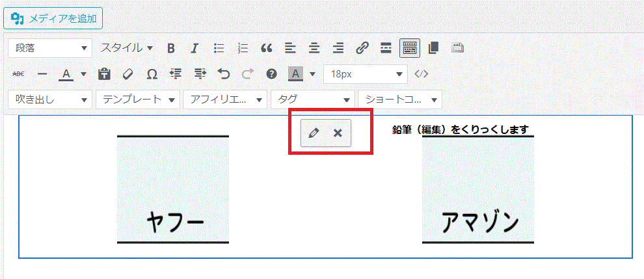Click the source code icon
Screen dimensions: 644x279
click(422, 74)
